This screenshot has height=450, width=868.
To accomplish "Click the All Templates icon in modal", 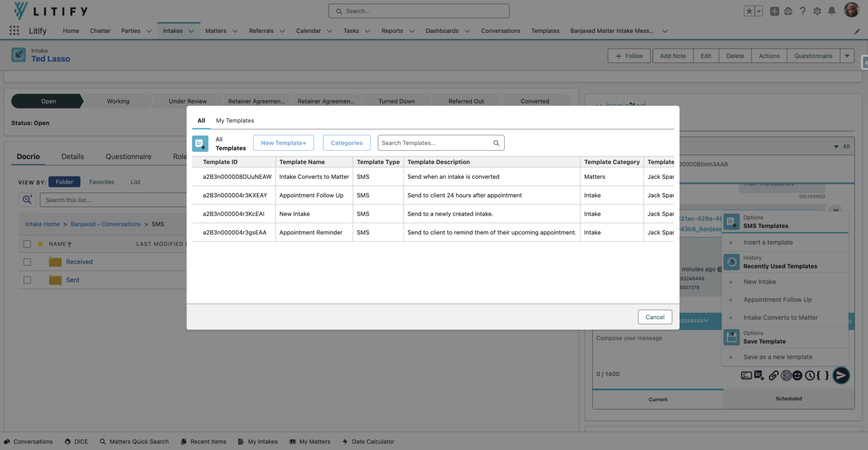I will coord(200,143).
